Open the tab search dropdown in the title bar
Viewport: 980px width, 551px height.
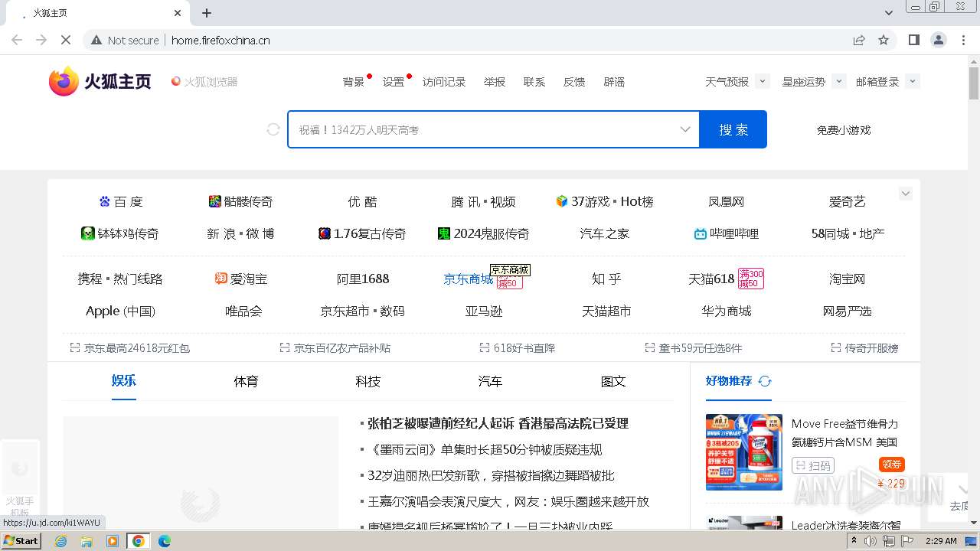(x=889, y=13)
